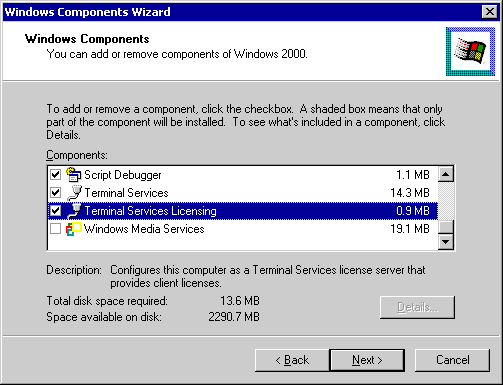Screen dimensions: 503x385
Task: Click the 0.9 MB size value
Action: 413,211
